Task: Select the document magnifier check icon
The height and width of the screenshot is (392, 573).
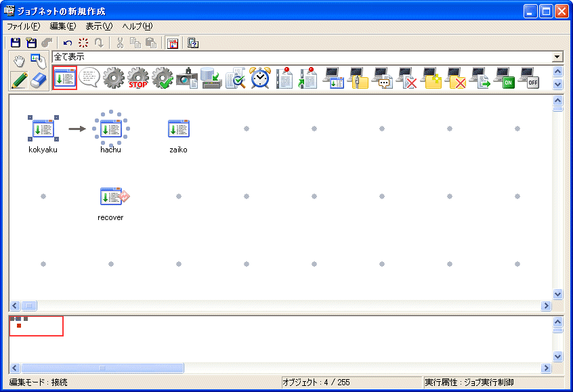Action: 235,77
